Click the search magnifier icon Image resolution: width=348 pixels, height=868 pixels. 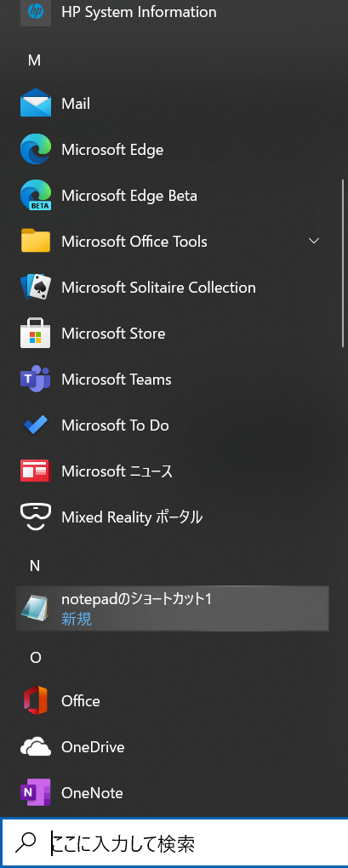click(26, 842)
